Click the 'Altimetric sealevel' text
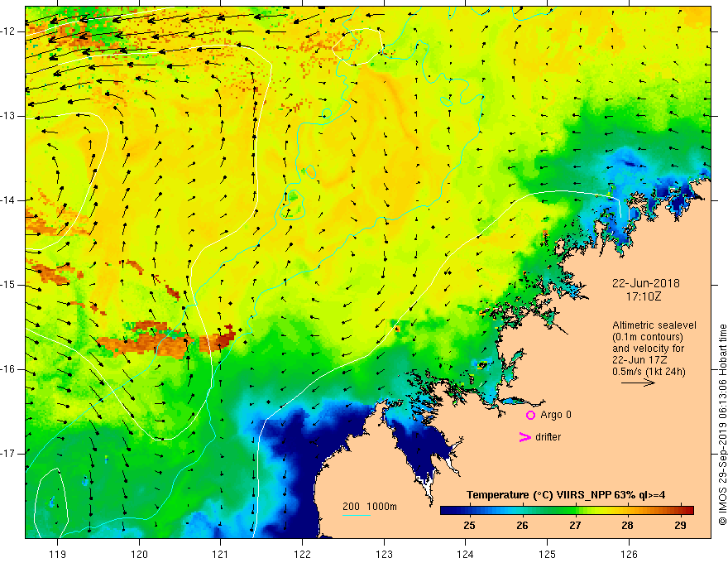 tap(654, 325)
